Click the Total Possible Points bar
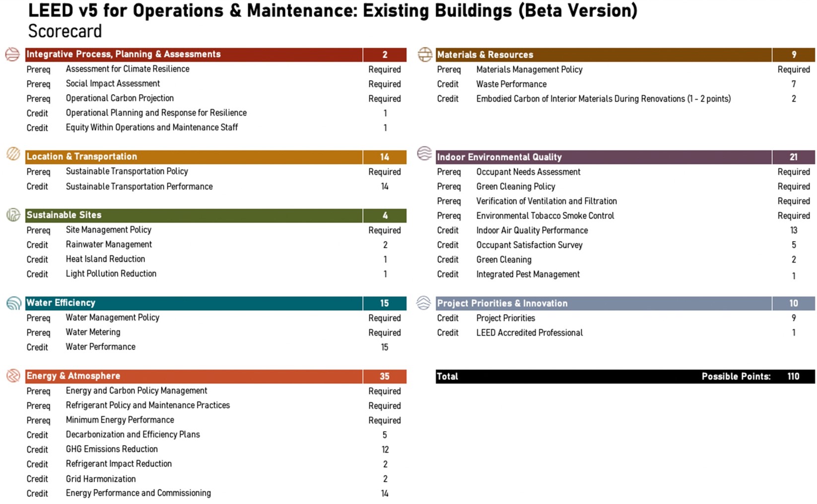Image resolution: width=817 pixels, height=504 pixels. pyautogui.click(x=625, y=376)
